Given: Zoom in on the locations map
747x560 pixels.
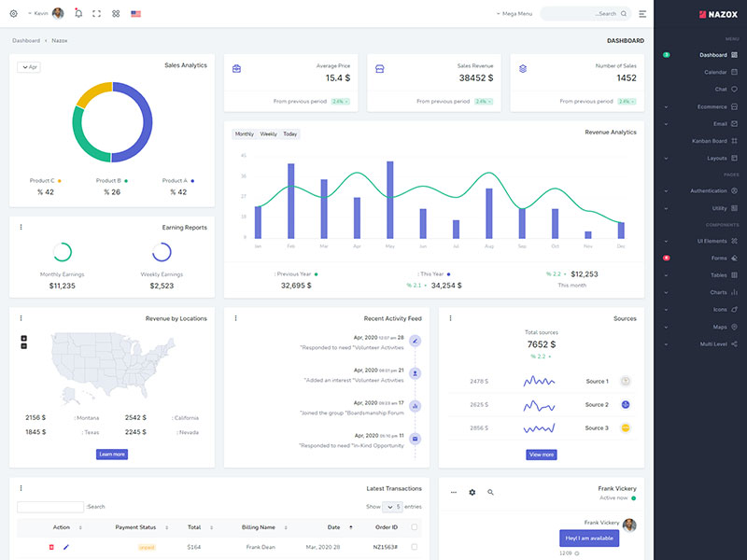Looking at the screenshot, I should (x=23, y=338).
